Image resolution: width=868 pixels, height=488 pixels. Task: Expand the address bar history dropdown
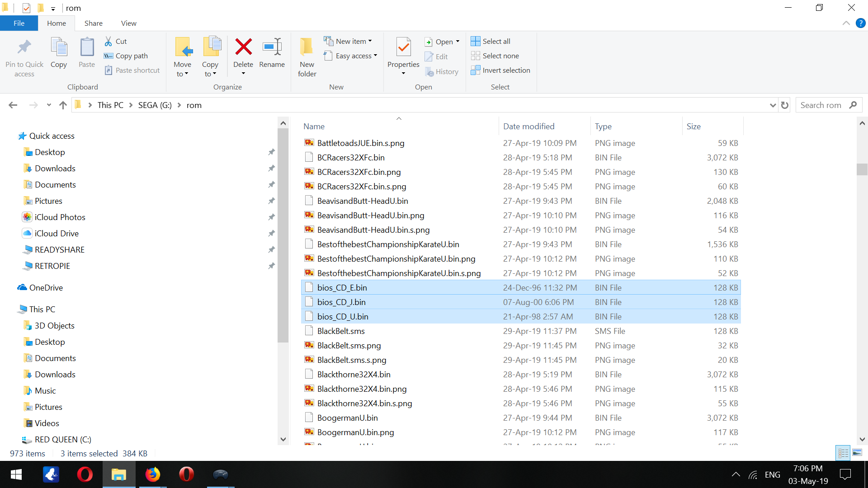click(773, 105)
